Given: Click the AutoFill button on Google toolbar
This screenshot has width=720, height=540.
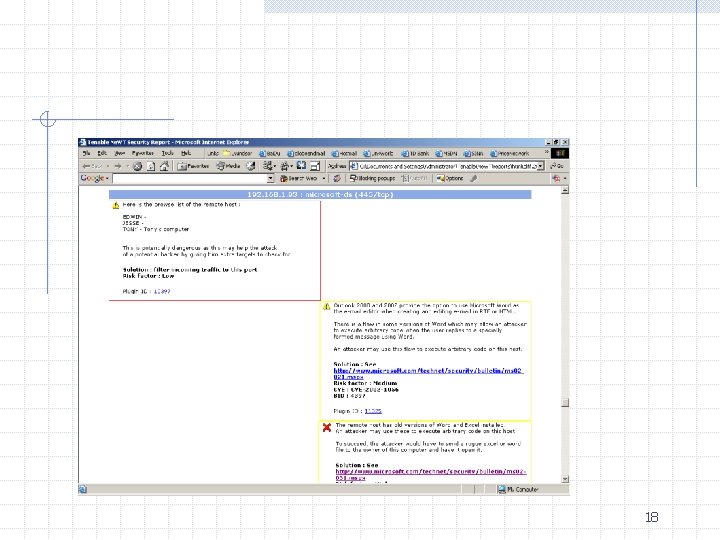Looking at the screenshot, I should click(x=415, y=178).
